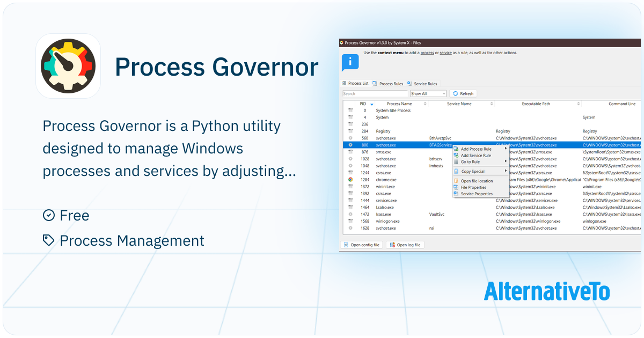Click icon of wininit.exe row
Image resolution: width=644 pixels, height=338 pixels.
click(x=350, y=187)
